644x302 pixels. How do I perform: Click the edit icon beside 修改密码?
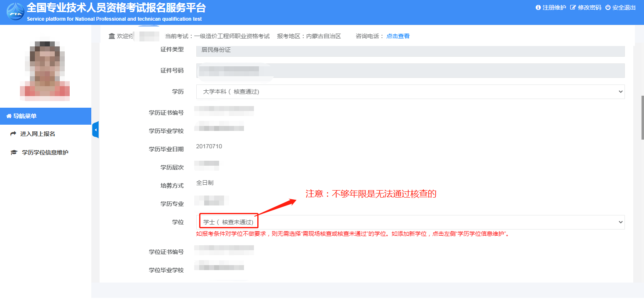pyautogui.click(x=573, y=7)
